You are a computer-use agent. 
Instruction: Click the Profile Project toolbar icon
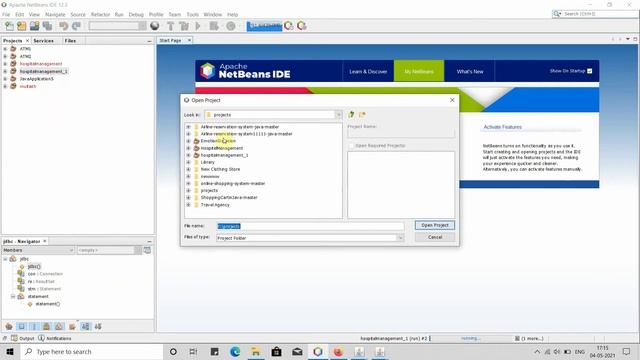[x=231, y=26]
